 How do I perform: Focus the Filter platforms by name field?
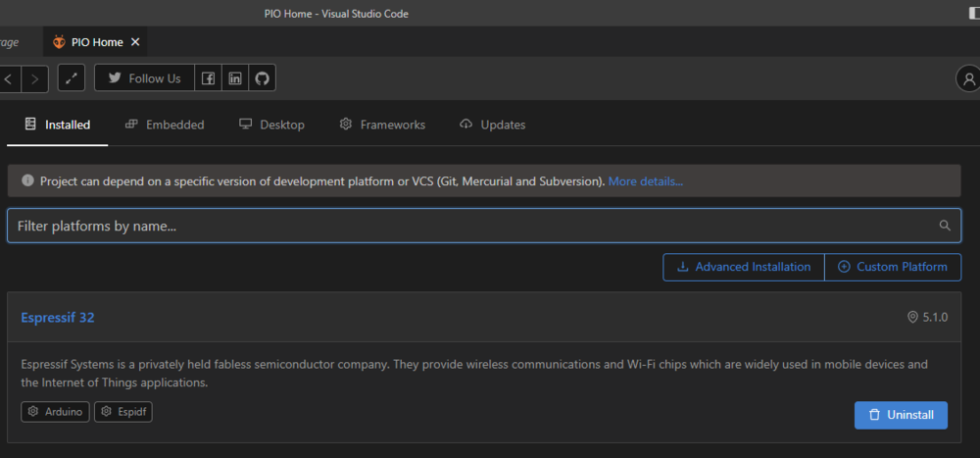[484, 226]
